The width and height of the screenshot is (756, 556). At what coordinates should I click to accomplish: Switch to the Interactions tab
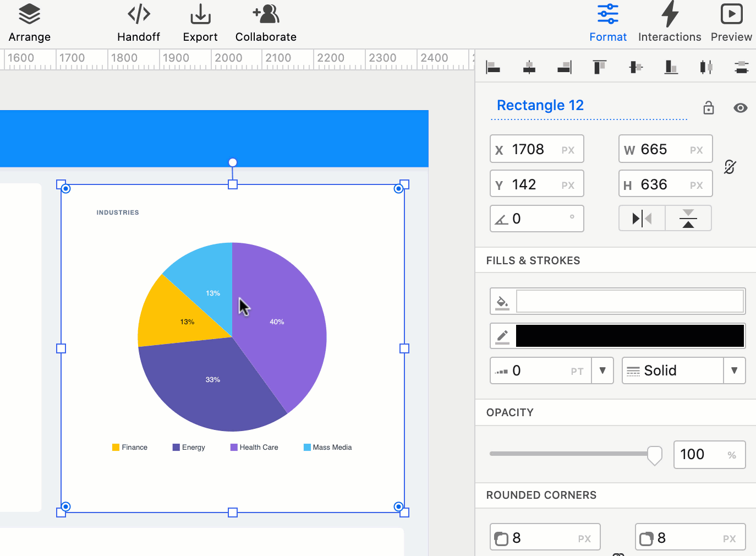point(670,23)
